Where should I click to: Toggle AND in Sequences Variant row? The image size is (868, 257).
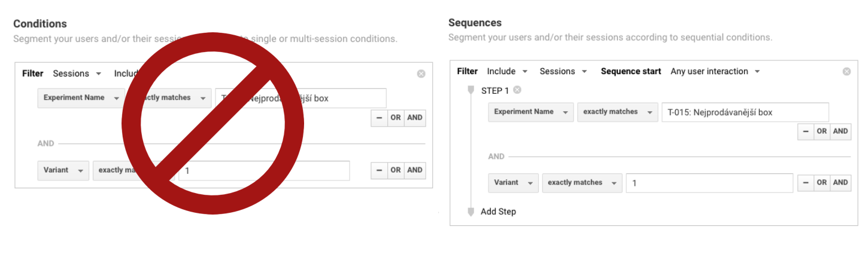point(840,183)
